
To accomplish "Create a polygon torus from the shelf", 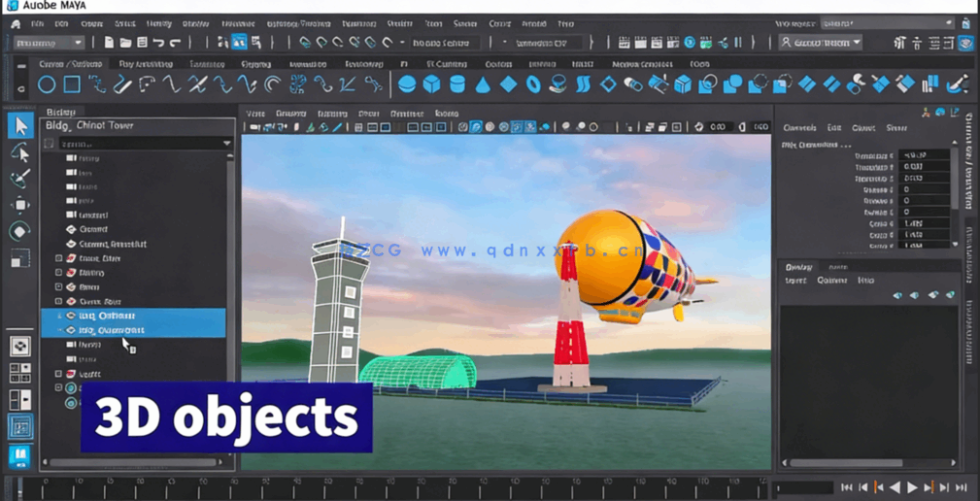I will 533,84.
